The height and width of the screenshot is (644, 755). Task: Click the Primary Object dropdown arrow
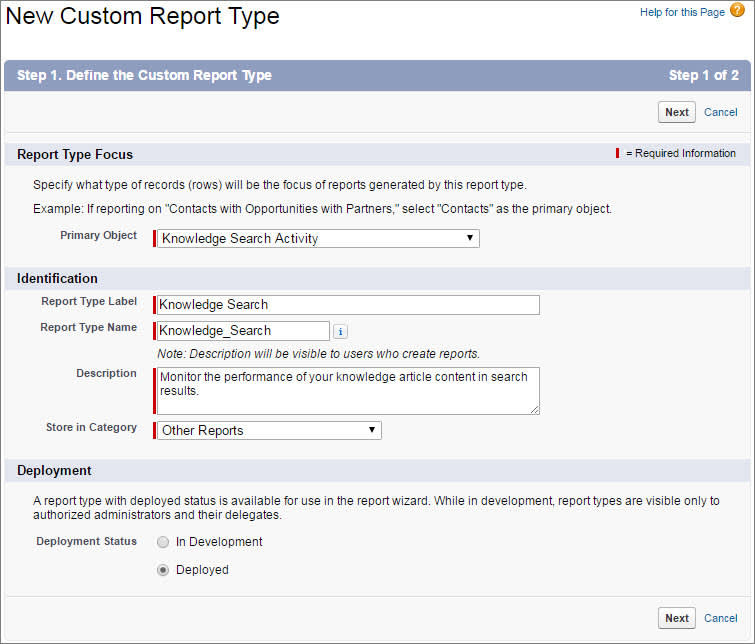[x=469, y=238]
